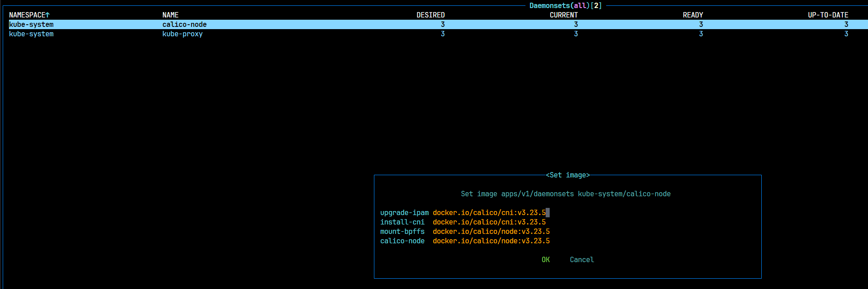Click the UP-TO-DATE column header
This screenshot has height=289, width=868.
(828, 15)
